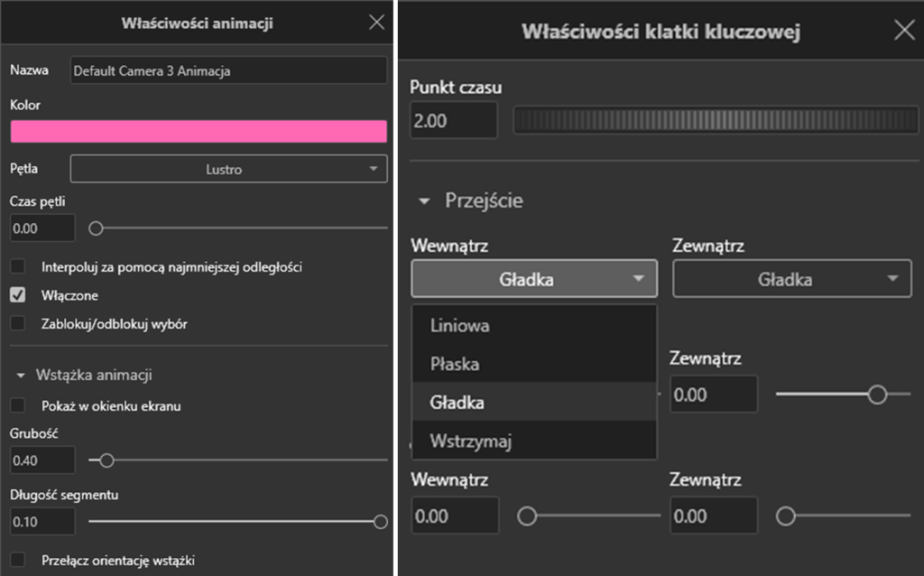Check Przełącz orientację wstążki option
This screenshot has height=576, width=924.
[x=17, y=560]
